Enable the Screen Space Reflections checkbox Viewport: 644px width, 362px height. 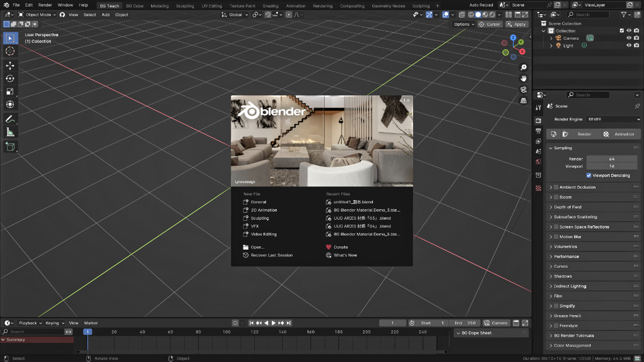point(556,227)
